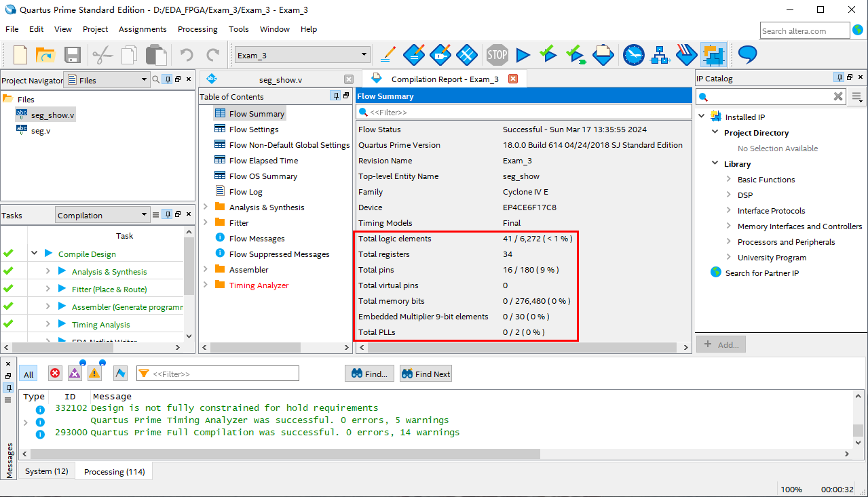Undo the last action
This screenshot has height=497, width=868.
186,55
